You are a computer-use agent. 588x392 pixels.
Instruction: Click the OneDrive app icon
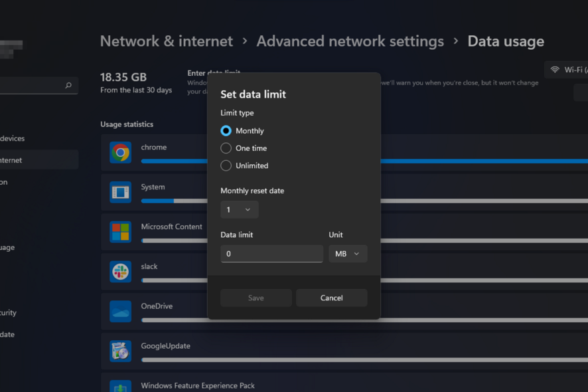(x=120, y=311)
